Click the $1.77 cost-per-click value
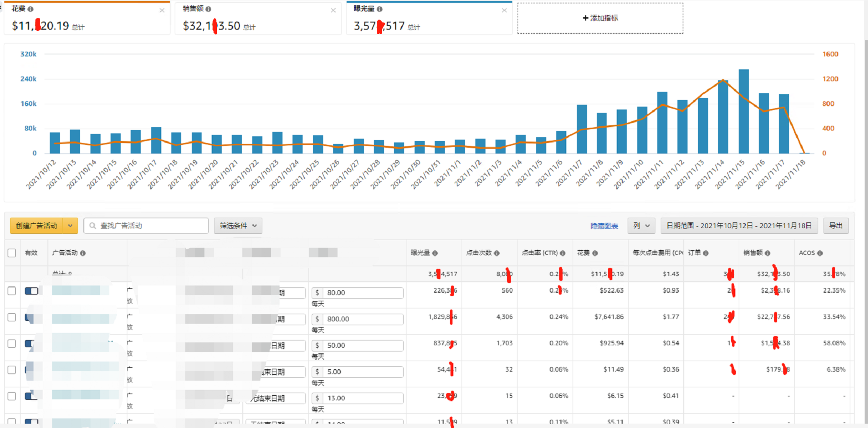Viewport: 868px width, 428px height. (671, 317)
